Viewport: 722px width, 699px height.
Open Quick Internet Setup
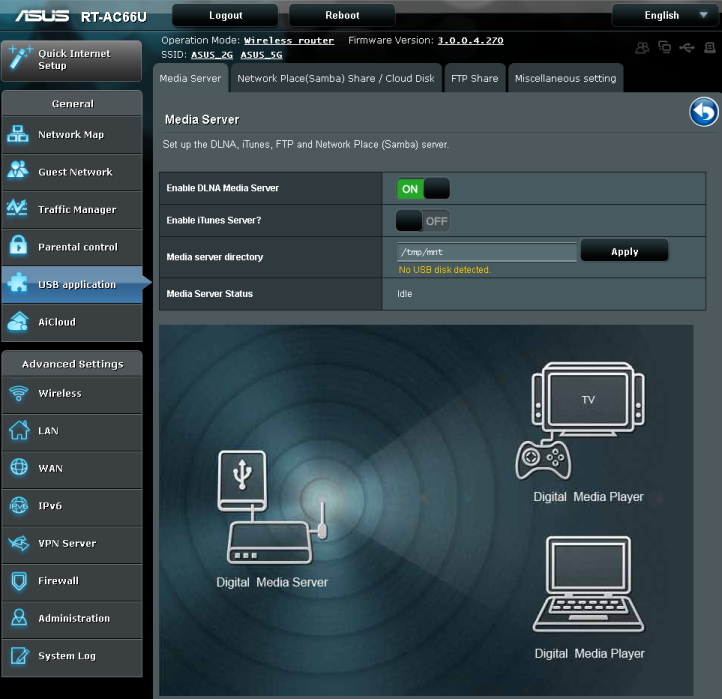coord(71,60)
